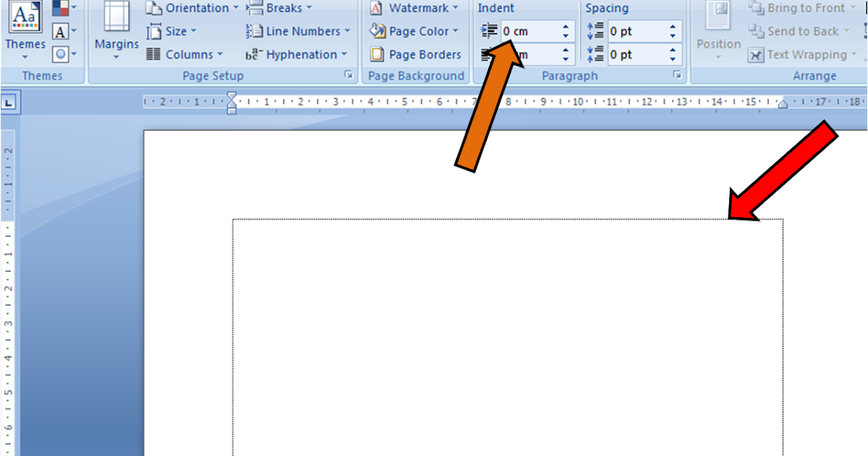The width and height of the screenshot is (868, 456).
Task: Click the Text Wrapping icon
Action: (x=757, y=55)
